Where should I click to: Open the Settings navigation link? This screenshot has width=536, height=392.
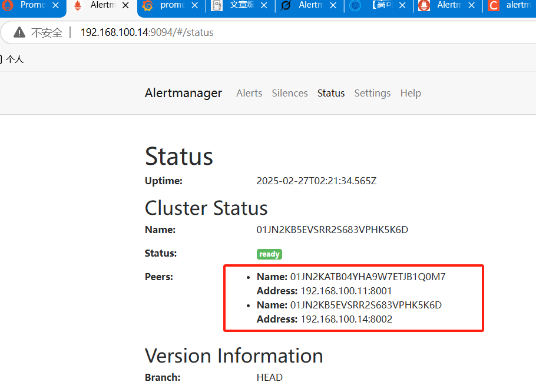[x=372, y=93]
